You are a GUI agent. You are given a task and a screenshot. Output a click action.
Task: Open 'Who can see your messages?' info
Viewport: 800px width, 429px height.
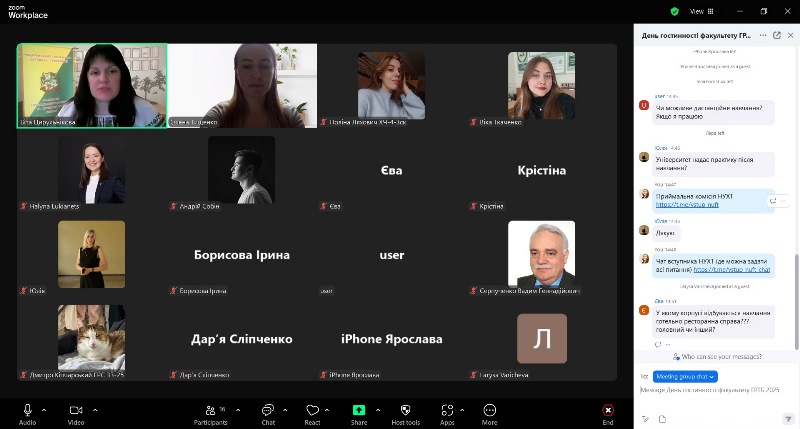(x=717, y=357)
